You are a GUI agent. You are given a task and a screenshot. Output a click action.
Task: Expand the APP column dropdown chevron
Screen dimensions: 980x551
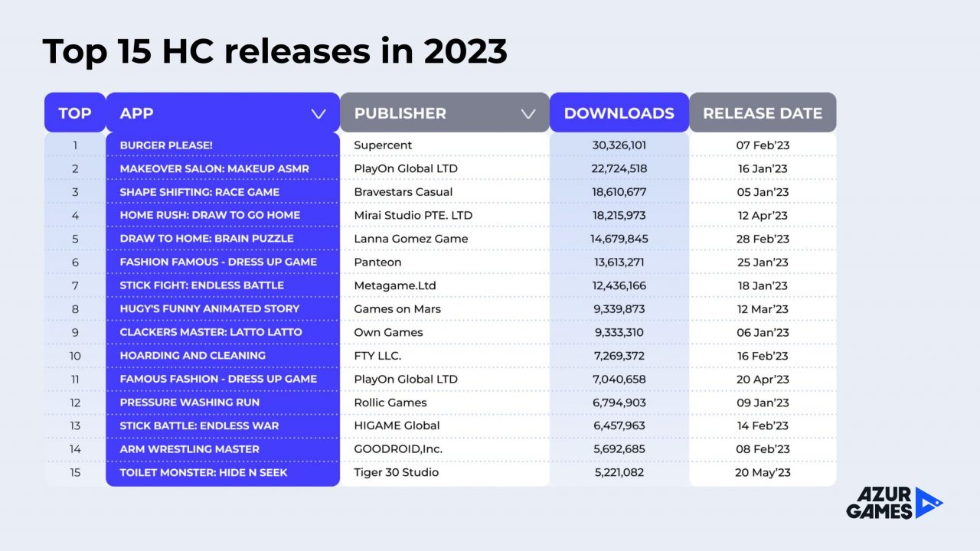pyautogui.click(x=318, y=114)
